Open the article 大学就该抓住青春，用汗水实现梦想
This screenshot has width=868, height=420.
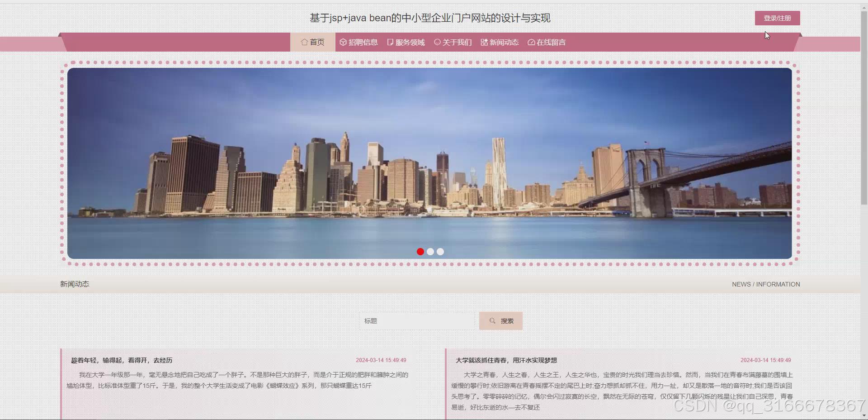point(506,360)
